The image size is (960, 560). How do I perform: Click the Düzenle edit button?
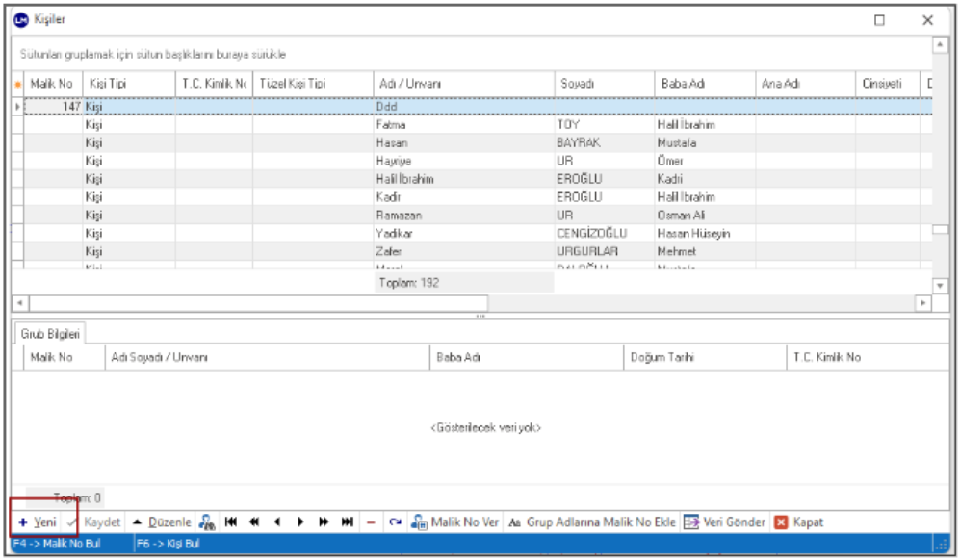tap(162, 522)
